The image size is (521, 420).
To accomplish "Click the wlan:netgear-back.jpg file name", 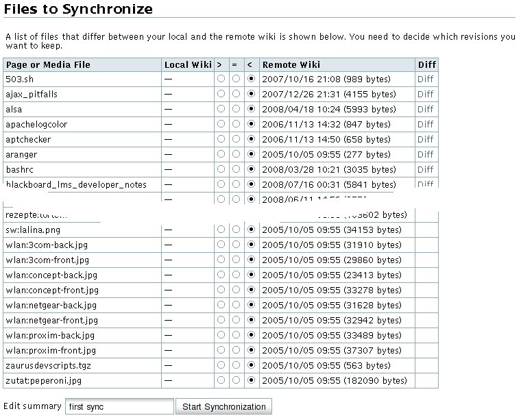I will (51, 305).
